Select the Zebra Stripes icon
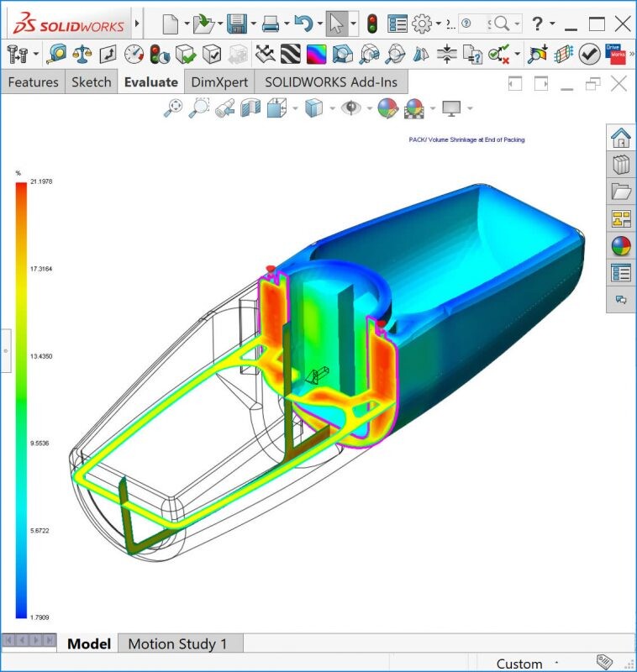 tap(291, 55)
